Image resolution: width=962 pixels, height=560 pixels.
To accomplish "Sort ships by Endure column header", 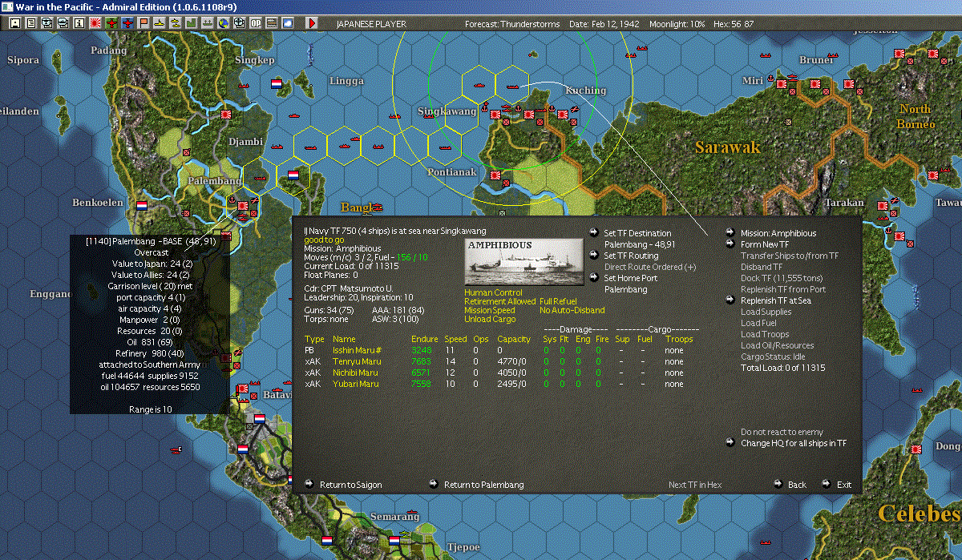I will [424, 339].
